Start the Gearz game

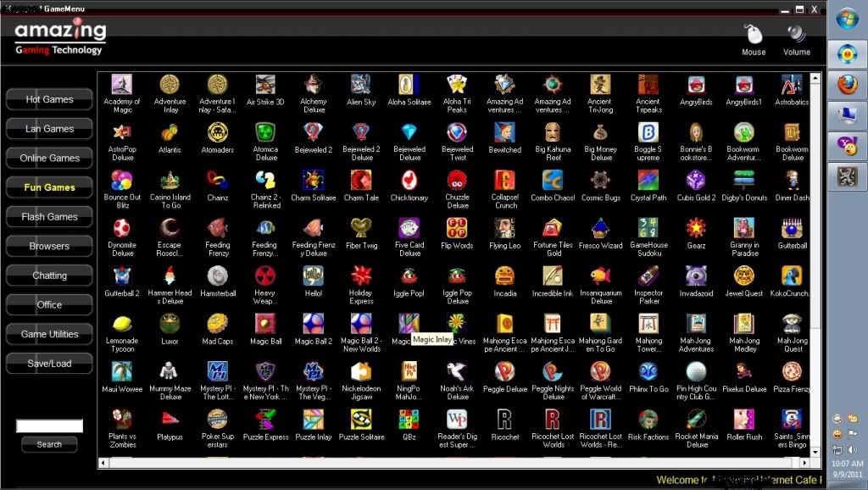tap(696, 228)
